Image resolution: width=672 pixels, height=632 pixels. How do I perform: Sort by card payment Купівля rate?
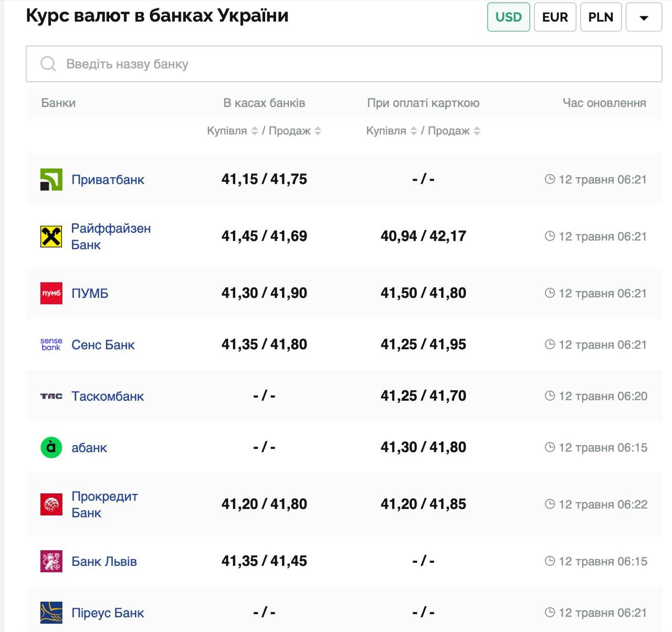[414, 131]
